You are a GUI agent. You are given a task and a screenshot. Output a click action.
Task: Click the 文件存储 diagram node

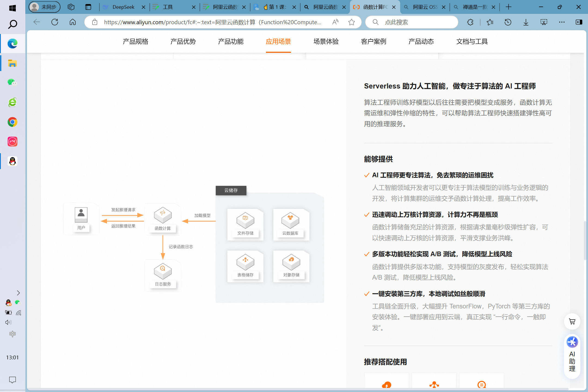point(245,224)
